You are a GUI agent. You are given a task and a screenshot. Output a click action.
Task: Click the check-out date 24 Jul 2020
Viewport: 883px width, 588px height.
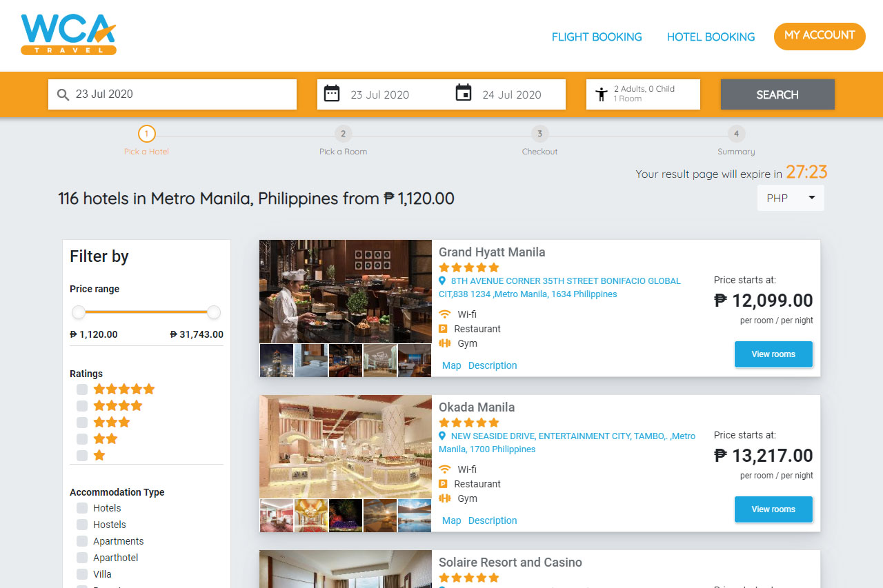coord(512,95)
